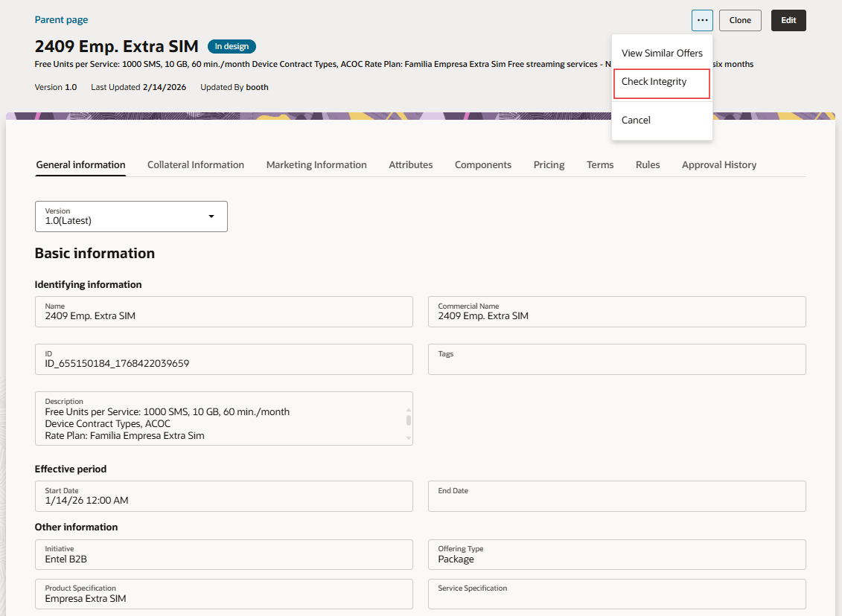Click the Description scroll down arrow
Screen dimensions: 842x616
(x=409, y=438)
